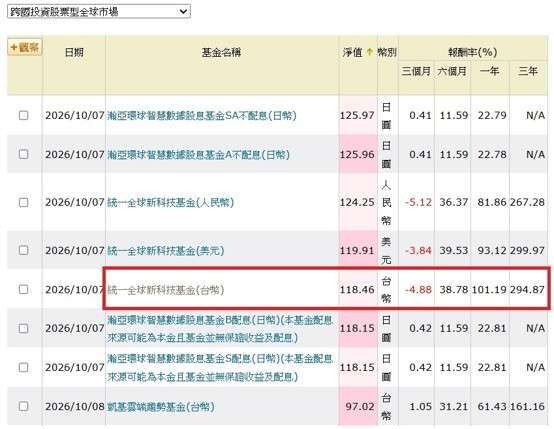Check the box for 瀚亞 S配息(日幣) fund
Image resolution: width=554 pixels, height=429 pixels.
[x=24, y=368]
